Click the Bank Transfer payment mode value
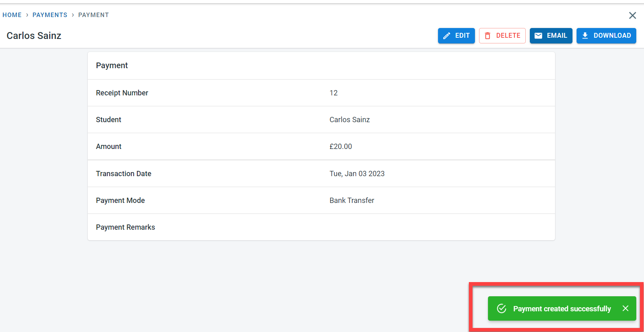644x332 pixels. tap(351, 200)
